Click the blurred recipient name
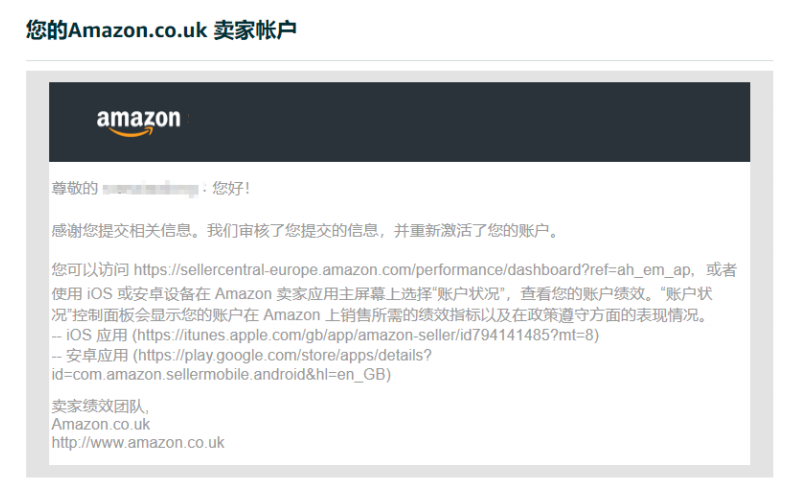The width and height of the screenshot is (787, 486). (151, 189)
